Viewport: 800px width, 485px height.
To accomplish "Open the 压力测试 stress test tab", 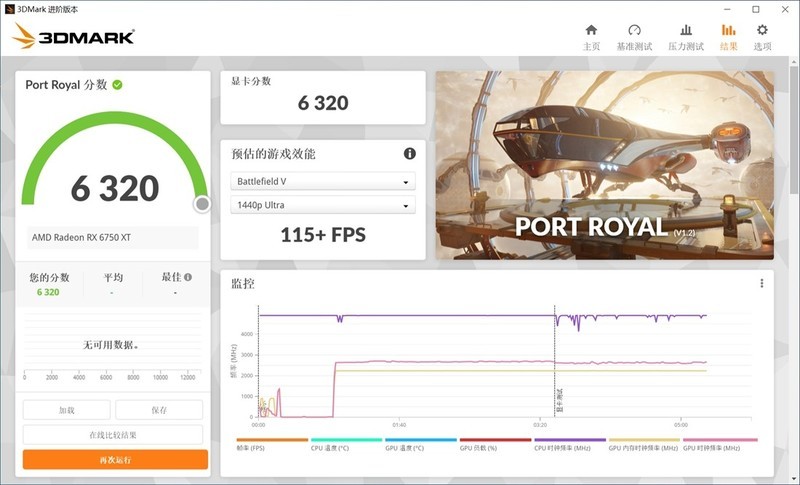I will click(686, 38).
